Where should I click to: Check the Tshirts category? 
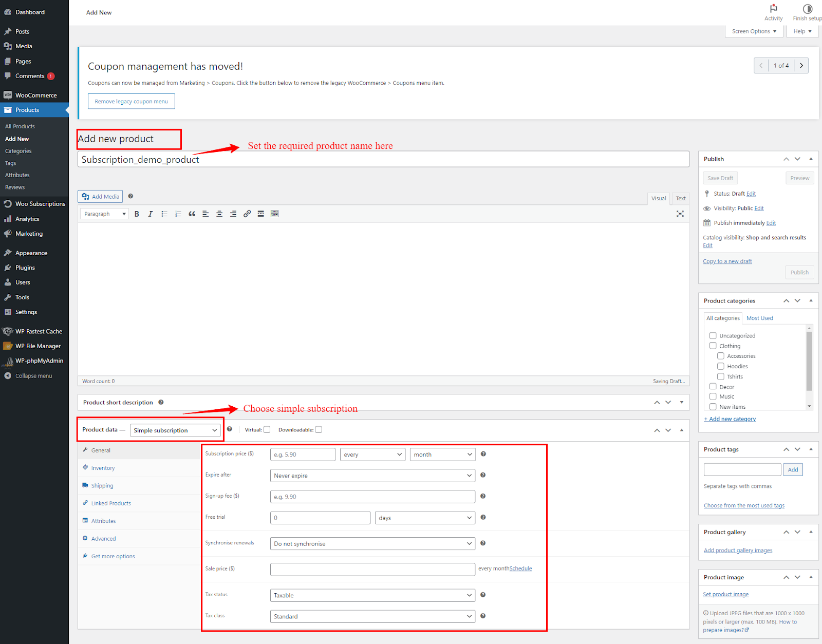(721, 376)
